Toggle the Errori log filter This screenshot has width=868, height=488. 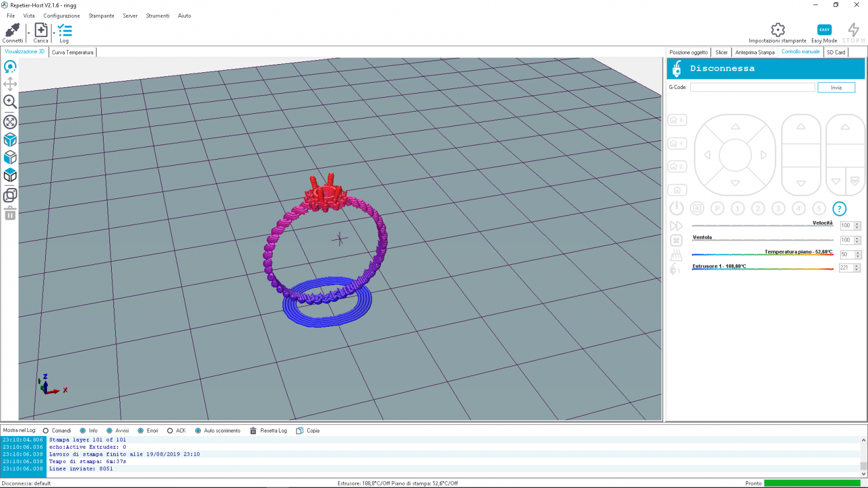point(141,431)
